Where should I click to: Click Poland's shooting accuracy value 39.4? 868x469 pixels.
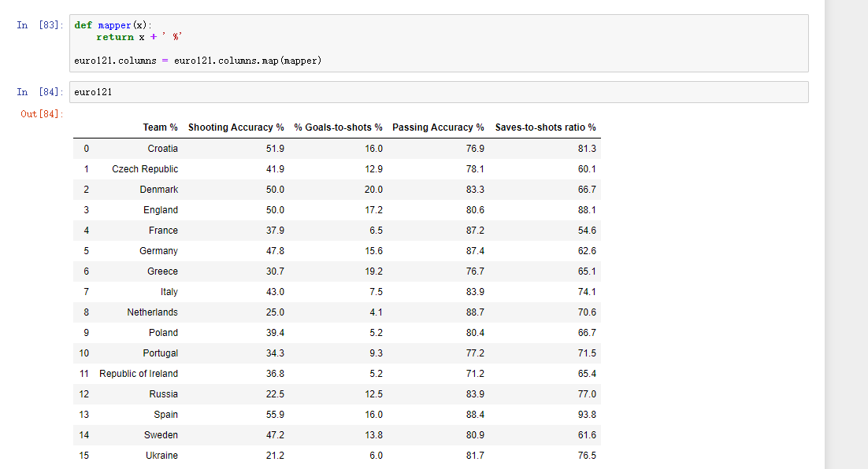(275, 333)
